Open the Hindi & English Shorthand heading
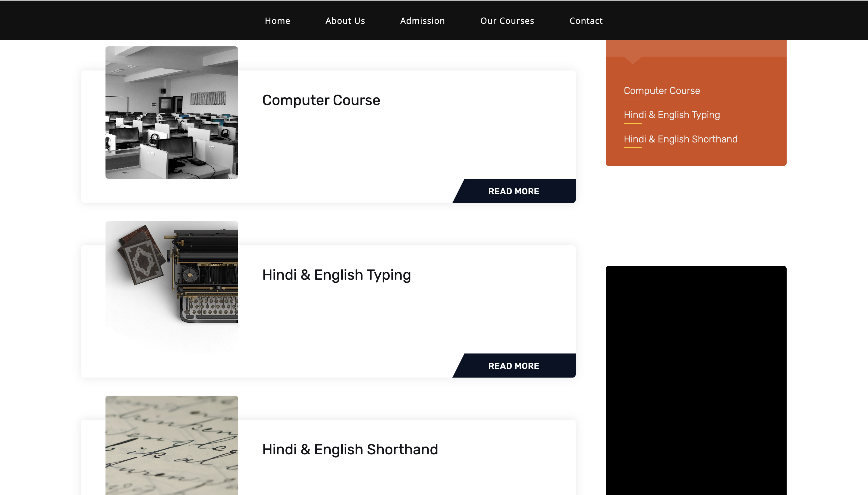 (x=350, y=450)
